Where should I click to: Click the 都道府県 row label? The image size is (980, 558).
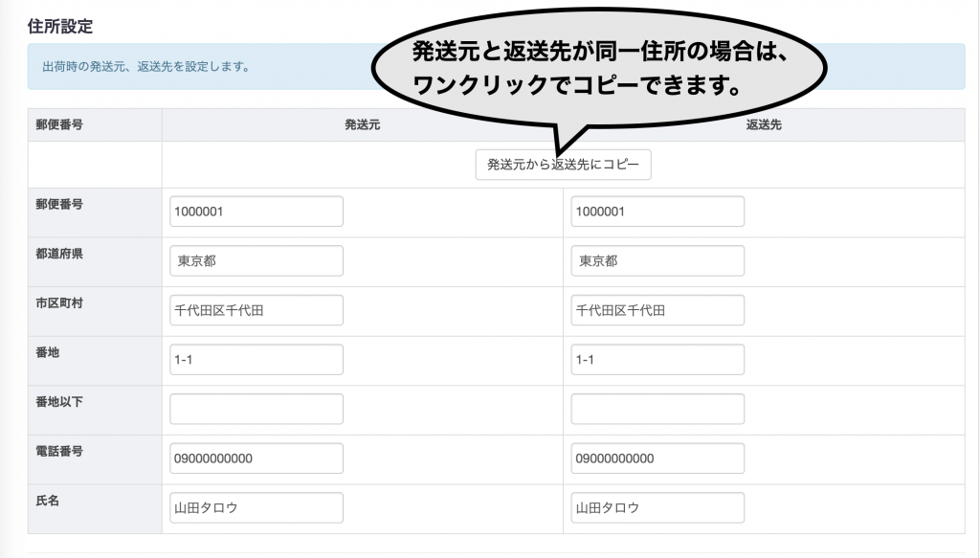point(59,254)
